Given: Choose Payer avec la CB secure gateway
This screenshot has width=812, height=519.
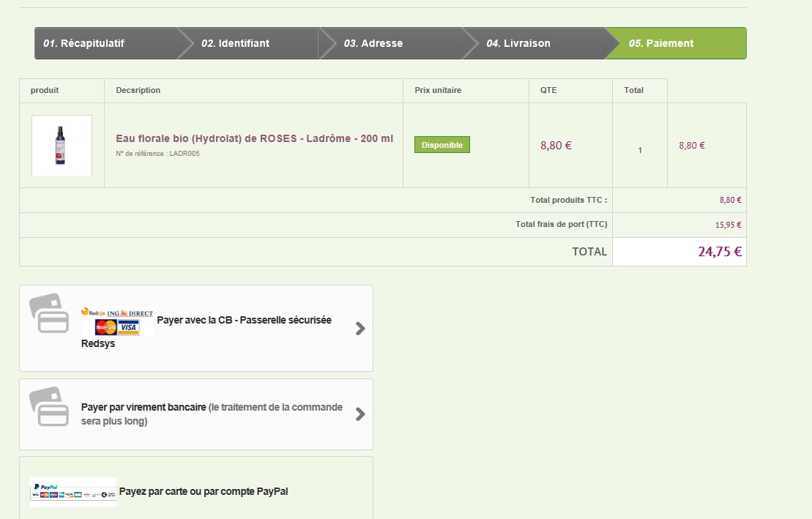Looking at the screenshot, I should point(244,320).
